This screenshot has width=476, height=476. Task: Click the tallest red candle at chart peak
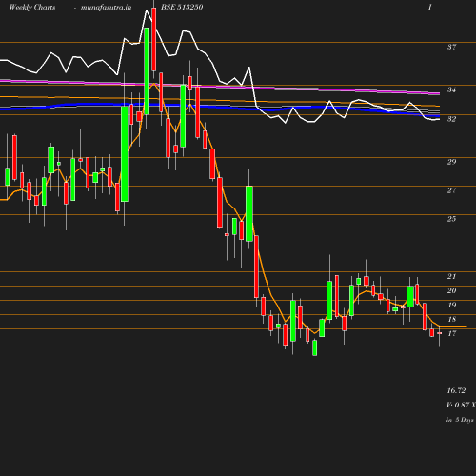[x=154, y=39]
